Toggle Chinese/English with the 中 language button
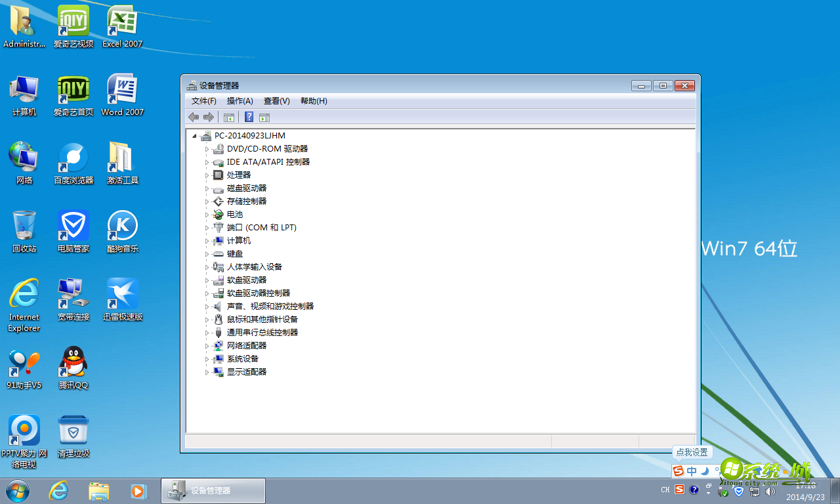Image resolution: width=840 pixels, height=504 pixels. [691, 471]
